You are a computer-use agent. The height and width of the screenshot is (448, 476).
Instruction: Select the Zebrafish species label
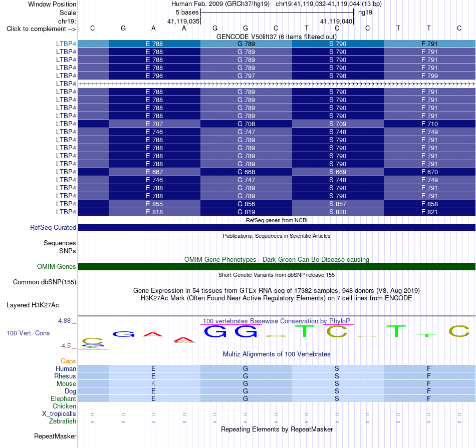(x=63, y=421)
